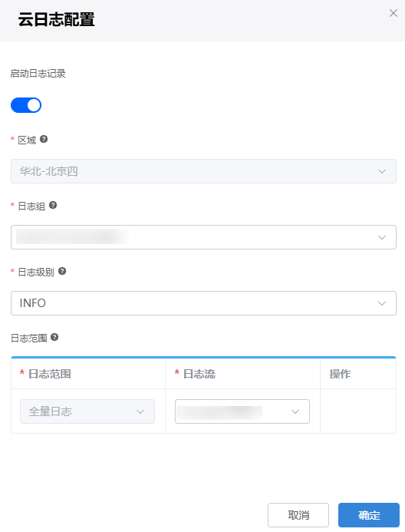Open the 全量日志 dropdown
Screen dimensions: 405x532
pyautogui.click(x=87, y=411)
